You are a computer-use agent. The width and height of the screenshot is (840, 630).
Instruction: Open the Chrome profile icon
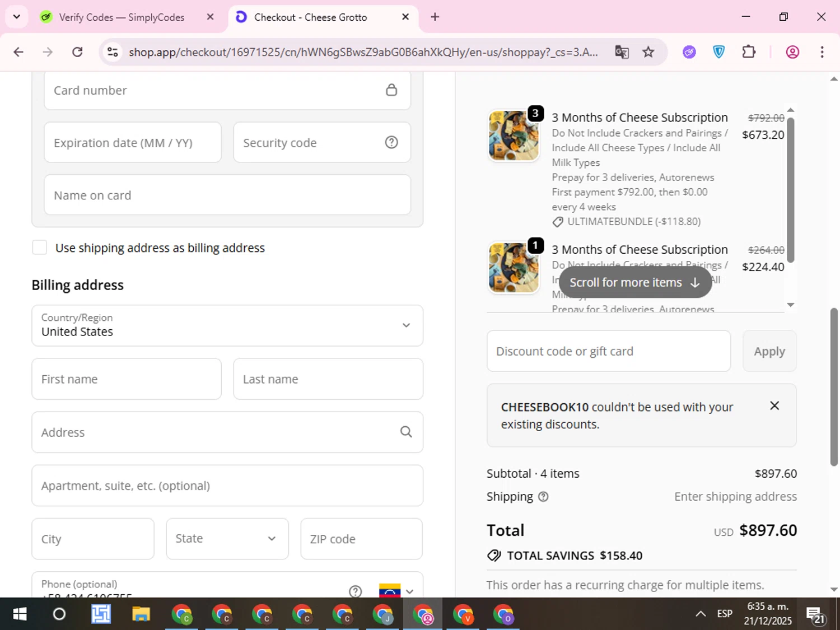point(792,52)
